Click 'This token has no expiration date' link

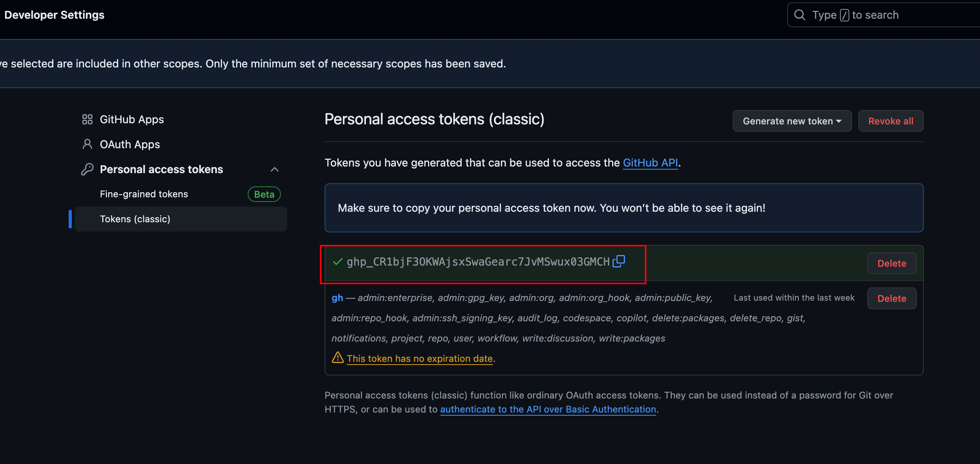click(x=419, y=359)
